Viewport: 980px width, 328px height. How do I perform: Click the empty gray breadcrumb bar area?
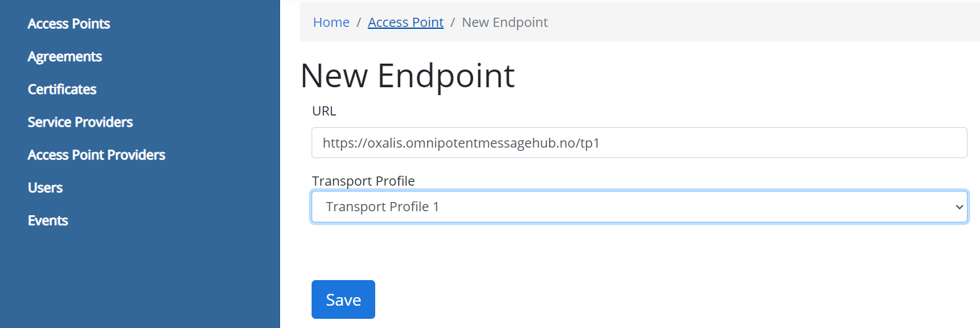pos(754,22)
